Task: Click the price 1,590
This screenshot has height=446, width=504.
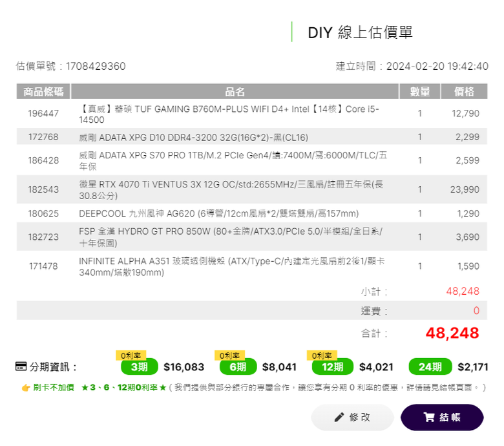Action: click(468, 266)
